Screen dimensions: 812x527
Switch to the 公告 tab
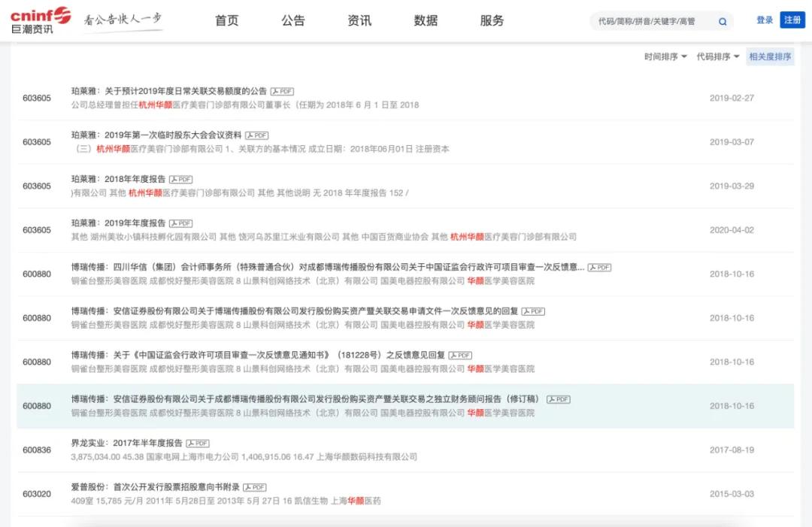pyautogui.click(x=292, y=20)
